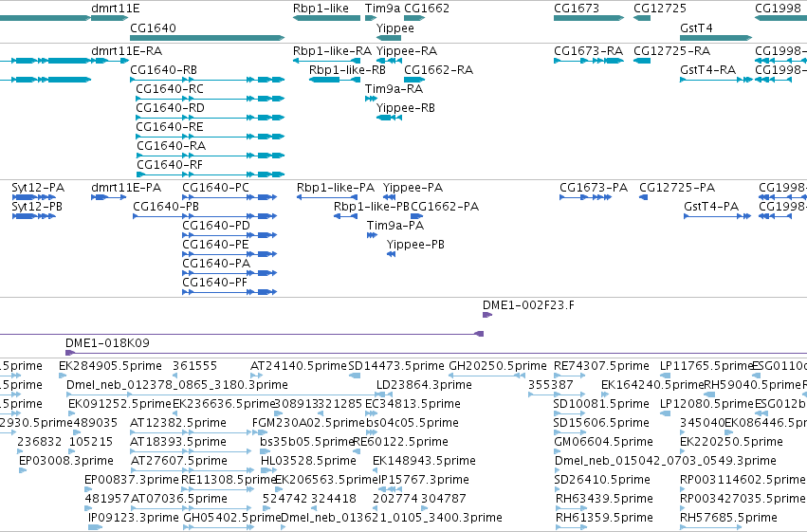Select protein CG1640-PA
The height and width of the screenshot is (532, 807).
(216, 264)
